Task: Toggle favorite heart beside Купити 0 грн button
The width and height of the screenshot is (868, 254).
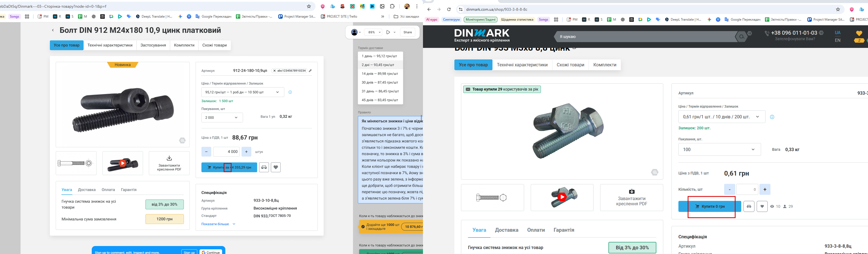Action: pos(762,206)
